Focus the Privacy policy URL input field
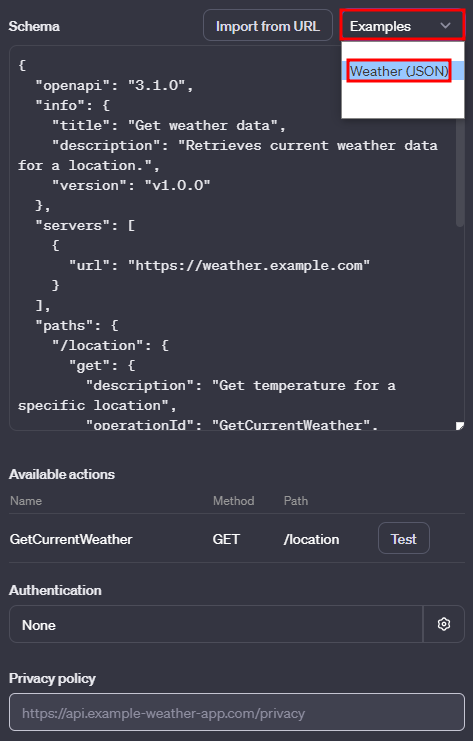This screenshot has height=741, width=473. tap(237, 713)
